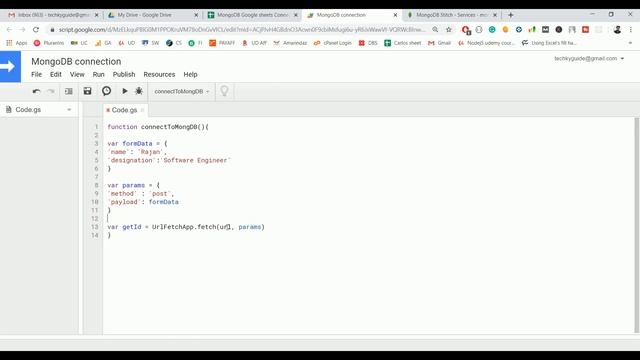Click the Redo arrow in the editor toolbar
This screenshot has width=640, height=360.
tap(51, 91)
